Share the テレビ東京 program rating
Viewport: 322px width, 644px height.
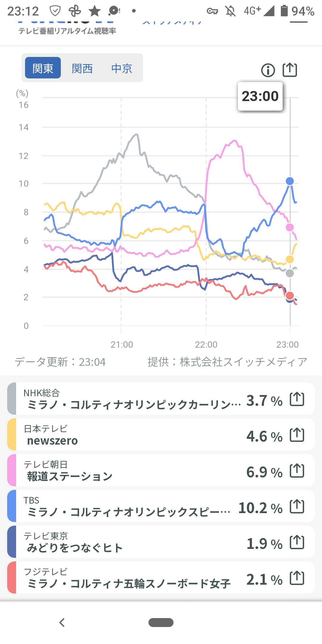point(297,542)
